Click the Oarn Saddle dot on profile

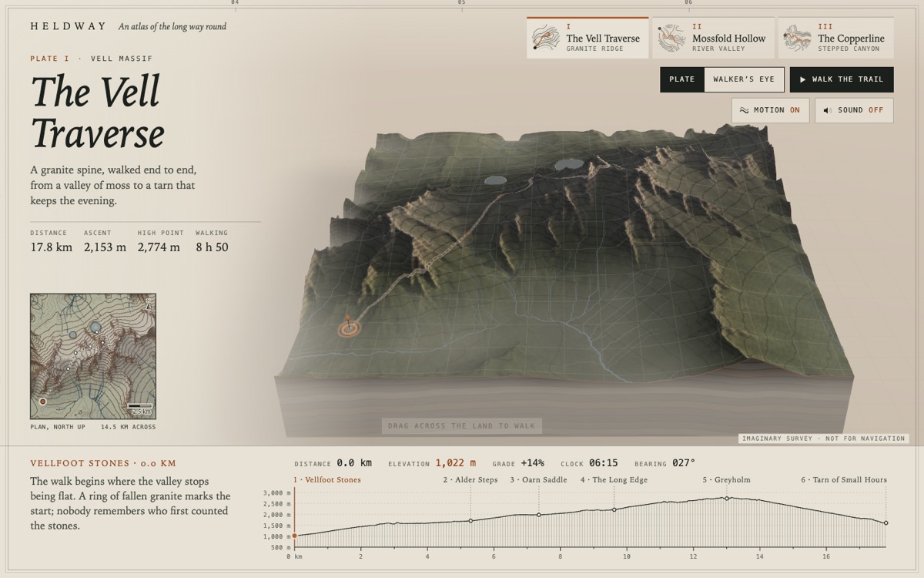538,515
